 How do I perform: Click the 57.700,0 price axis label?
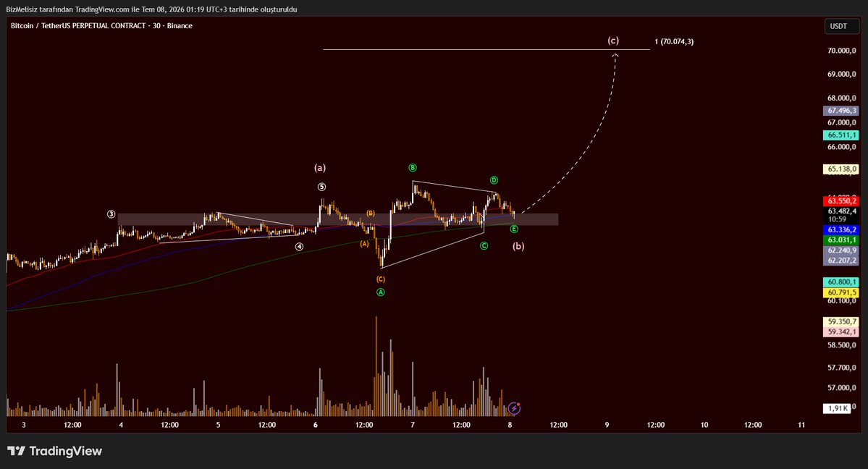(x=841, y=367)
